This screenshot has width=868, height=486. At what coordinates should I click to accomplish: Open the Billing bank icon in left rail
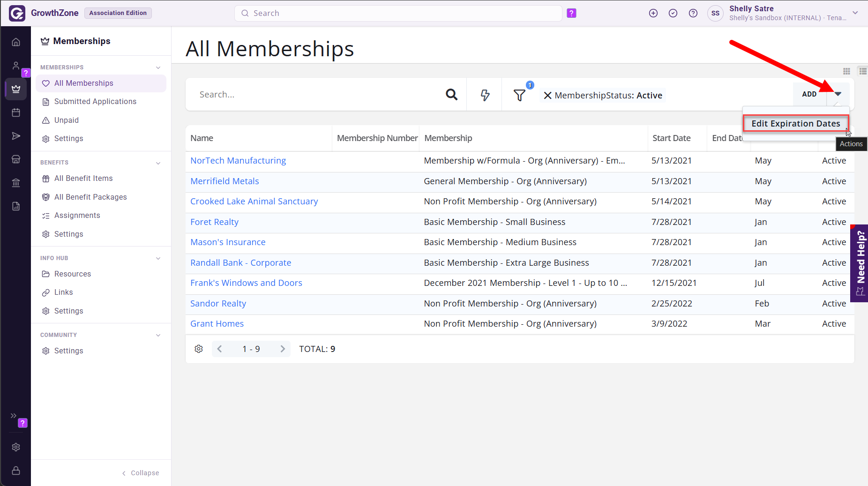[x=16, y=183]
